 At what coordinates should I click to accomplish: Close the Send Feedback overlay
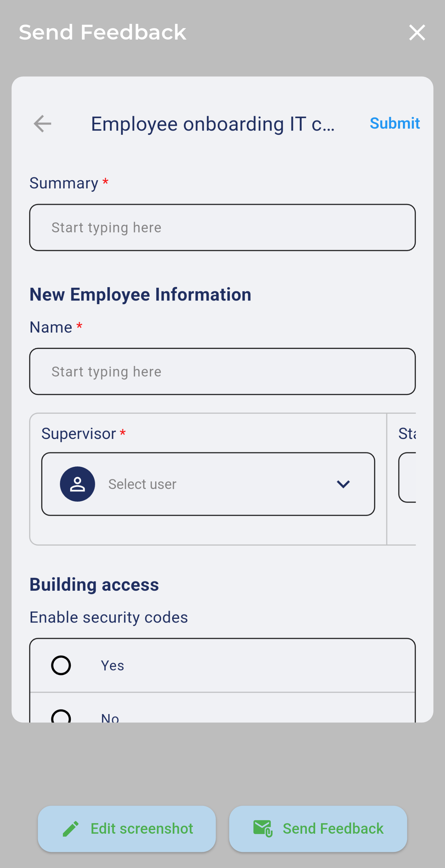click(417, 33)
